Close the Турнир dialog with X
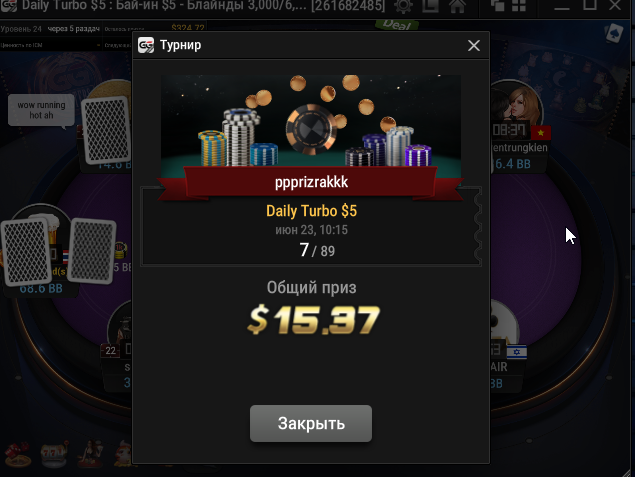635x477 pixels. pyautogui.click(x=474, y=45)
